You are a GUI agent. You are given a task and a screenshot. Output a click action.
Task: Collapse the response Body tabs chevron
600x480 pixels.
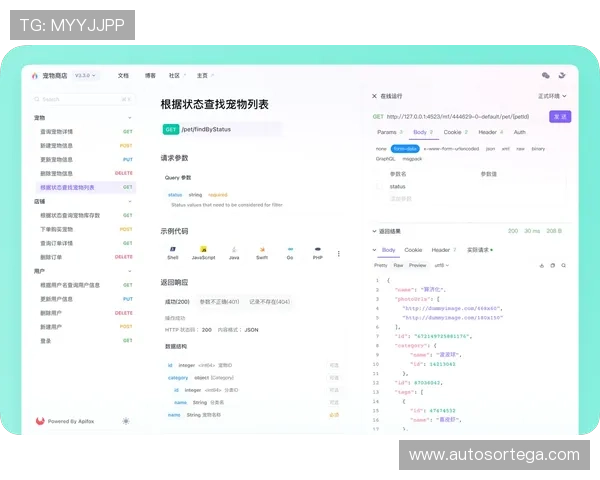374,250
